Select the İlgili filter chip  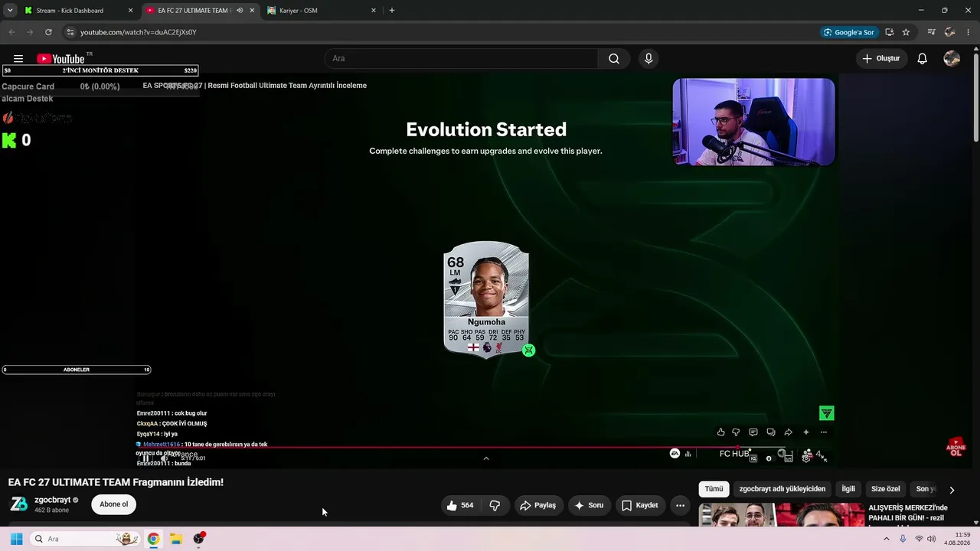[x=848, y=489]
